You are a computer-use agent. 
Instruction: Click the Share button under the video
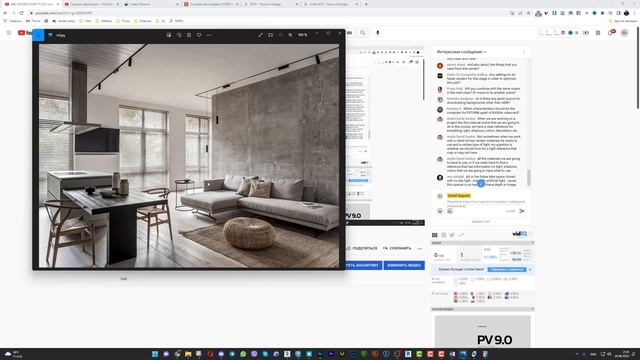pyautogui.click(x=362, y=248)
